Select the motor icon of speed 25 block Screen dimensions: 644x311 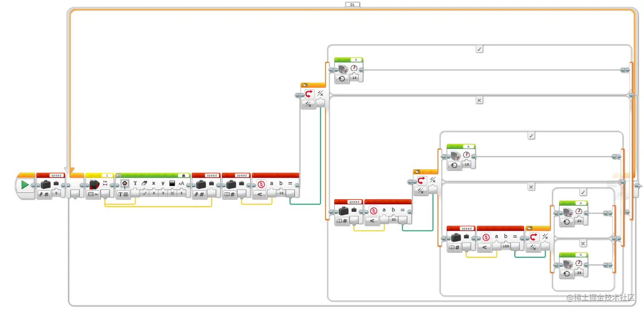point(568,263)
